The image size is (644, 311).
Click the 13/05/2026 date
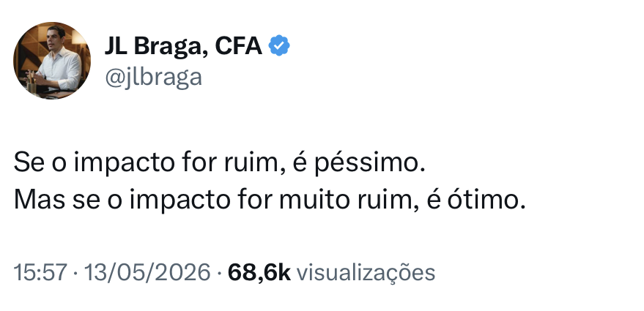(147, 272)
